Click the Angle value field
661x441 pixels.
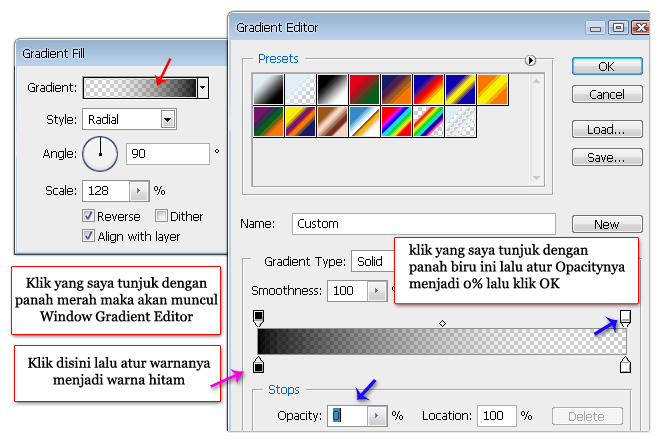pos(168,153)
